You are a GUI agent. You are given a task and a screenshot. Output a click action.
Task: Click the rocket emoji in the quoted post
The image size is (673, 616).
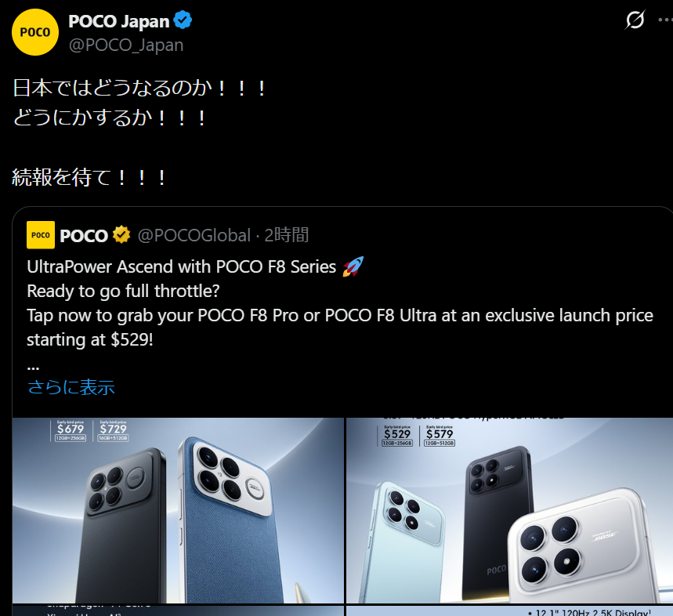coord(353,266)
